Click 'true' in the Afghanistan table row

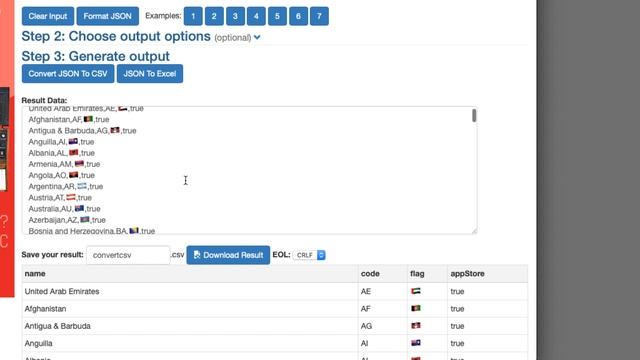tap(457, 309)
